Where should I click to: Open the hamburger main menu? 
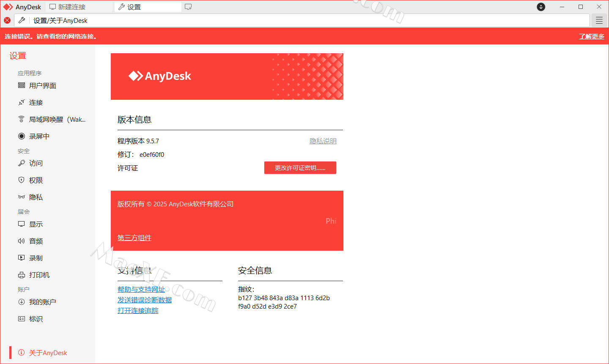(x=599, y=20)
